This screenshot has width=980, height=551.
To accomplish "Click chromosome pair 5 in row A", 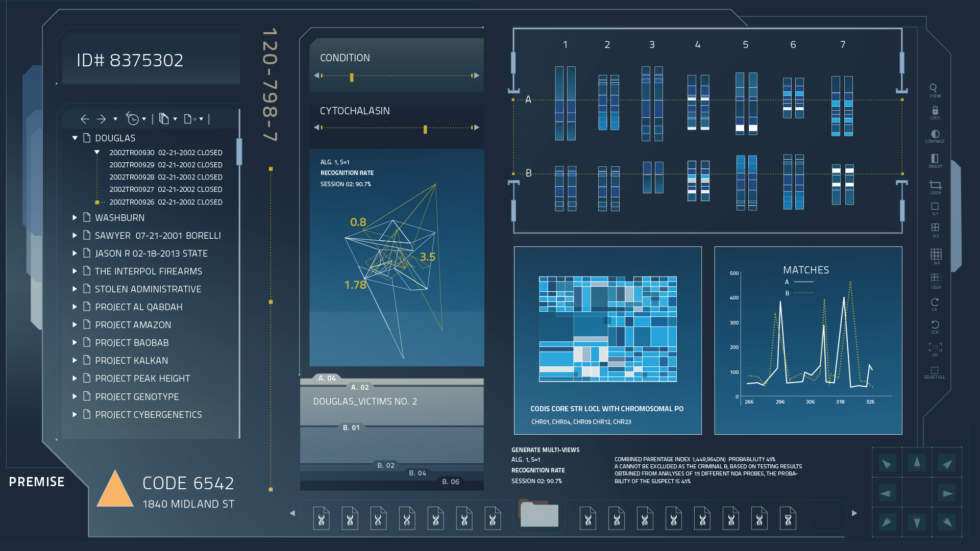I will (746, 104).
